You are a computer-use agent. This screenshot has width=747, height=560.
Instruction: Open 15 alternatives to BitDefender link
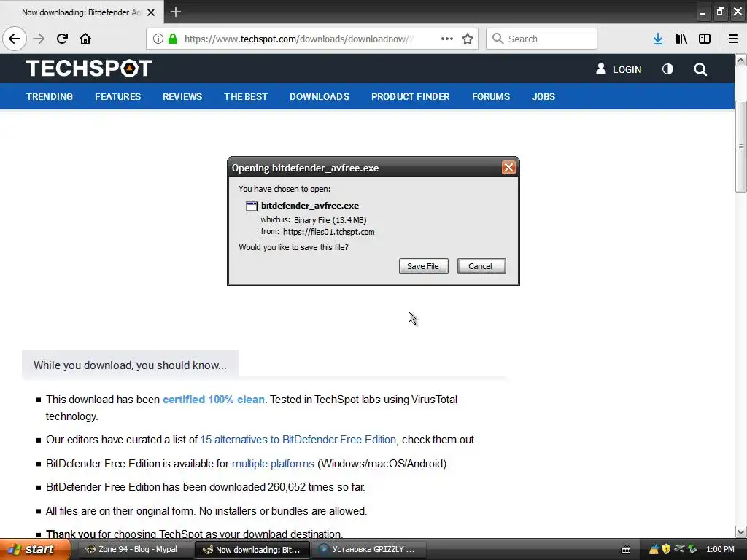[x=298, y=440]
